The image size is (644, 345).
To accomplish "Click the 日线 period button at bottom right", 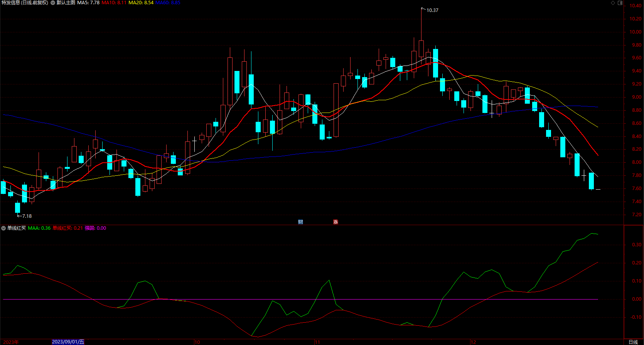I will 633,342.
